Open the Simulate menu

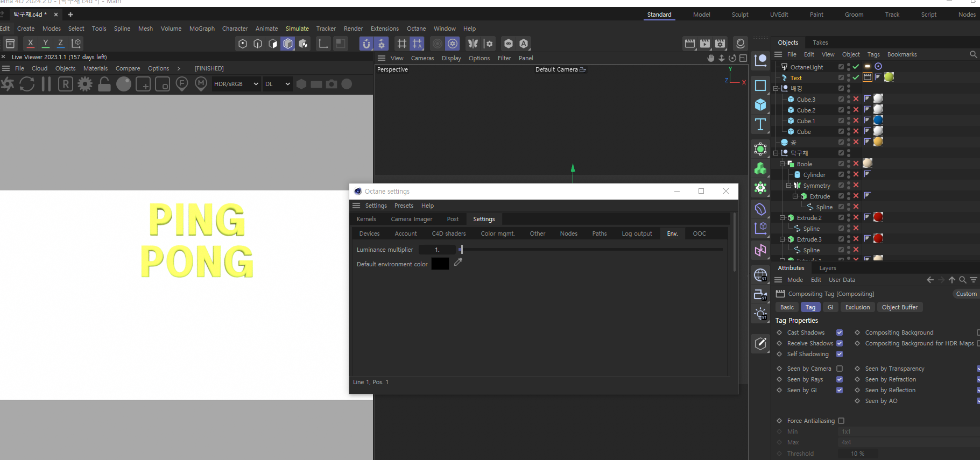pyautogui.click(x=297, y=29)
